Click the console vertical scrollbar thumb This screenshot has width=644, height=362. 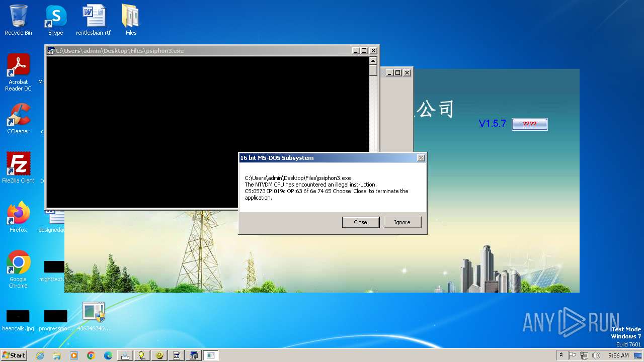click(373, 70)
